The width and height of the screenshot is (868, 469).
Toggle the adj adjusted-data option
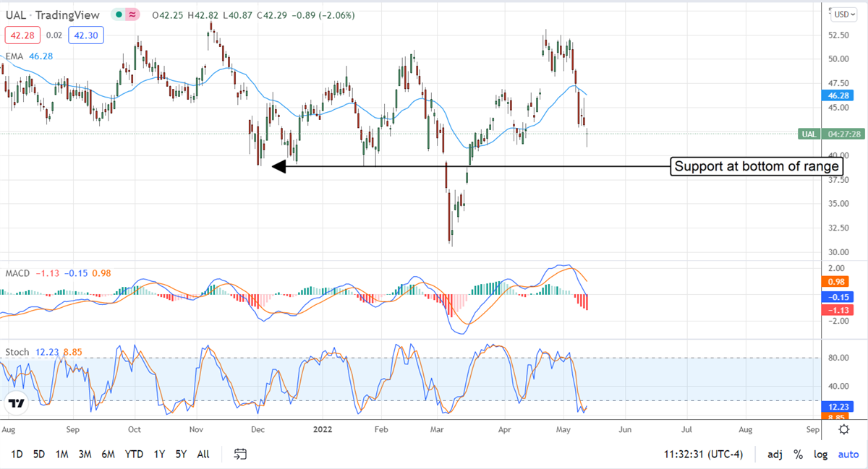[775, 454]
